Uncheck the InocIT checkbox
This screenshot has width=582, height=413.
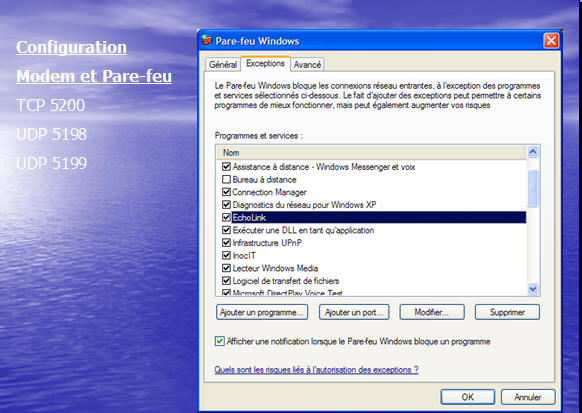[226, 255]
